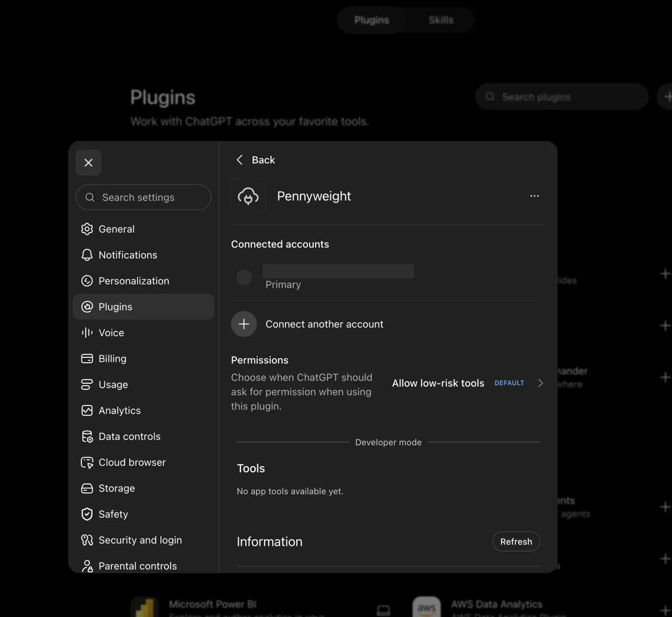The height and width of the screenshot is (617, 672).
Task: Click the Plugins sidebar icon
Action: 87,307
